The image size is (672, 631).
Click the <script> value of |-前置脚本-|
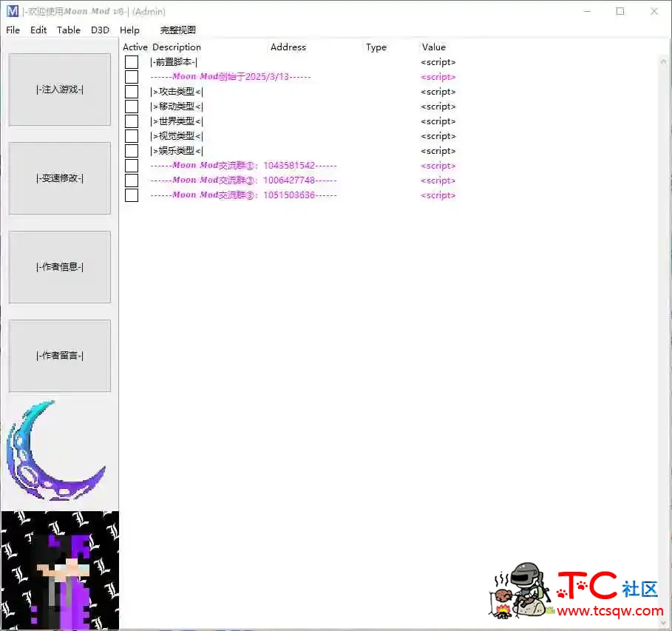pyautogui.click(x=438, y=62)
